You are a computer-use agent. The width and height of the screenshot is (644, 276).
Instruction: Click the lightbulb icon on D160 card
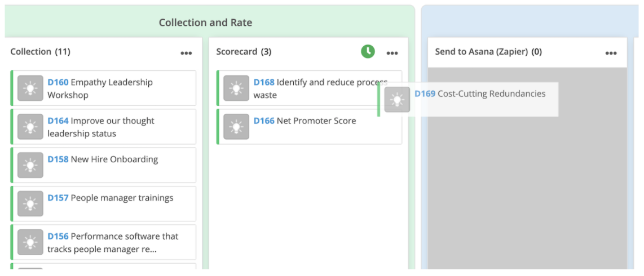[30, 88]
